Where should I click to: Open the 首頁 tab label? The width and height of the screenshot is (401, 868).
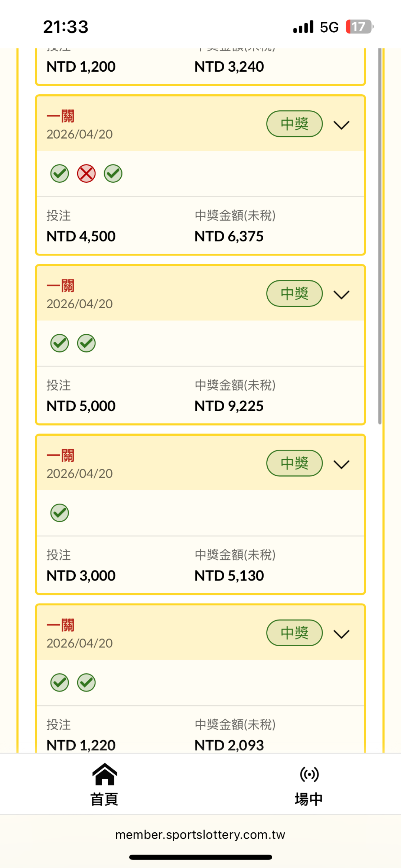click(x=104, y=799)
